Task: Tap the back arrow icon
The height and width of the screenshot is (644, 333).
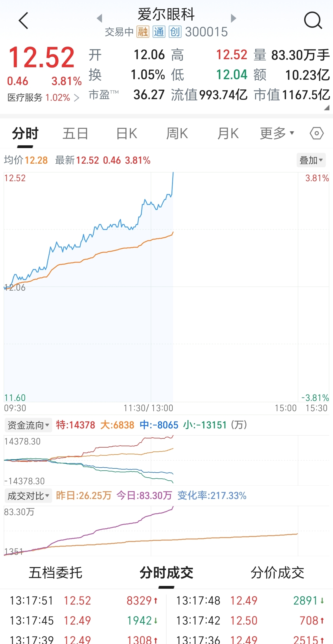Action: tap(24, 21)
